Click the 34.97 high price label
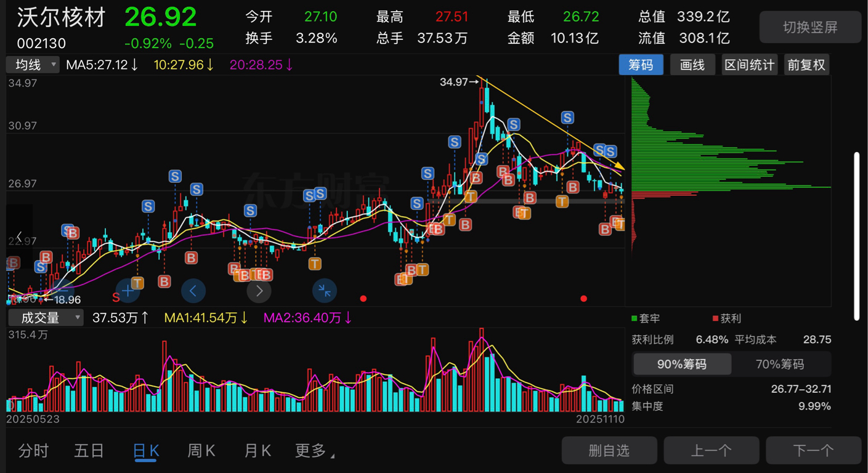 click(455, 82)
